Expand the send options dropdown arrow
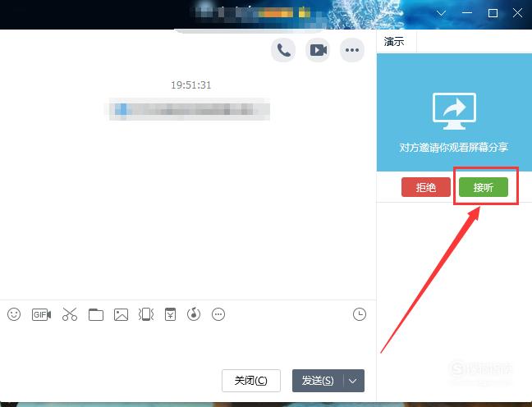This screenshot has width=532, height=407. (354, 381)
